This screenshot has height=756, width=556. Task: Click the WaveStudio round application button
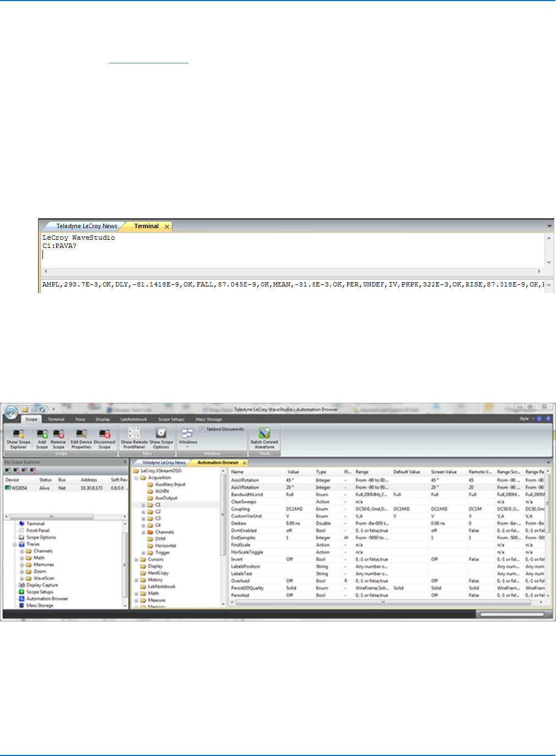pyautogui.click(x=10, y=412)
